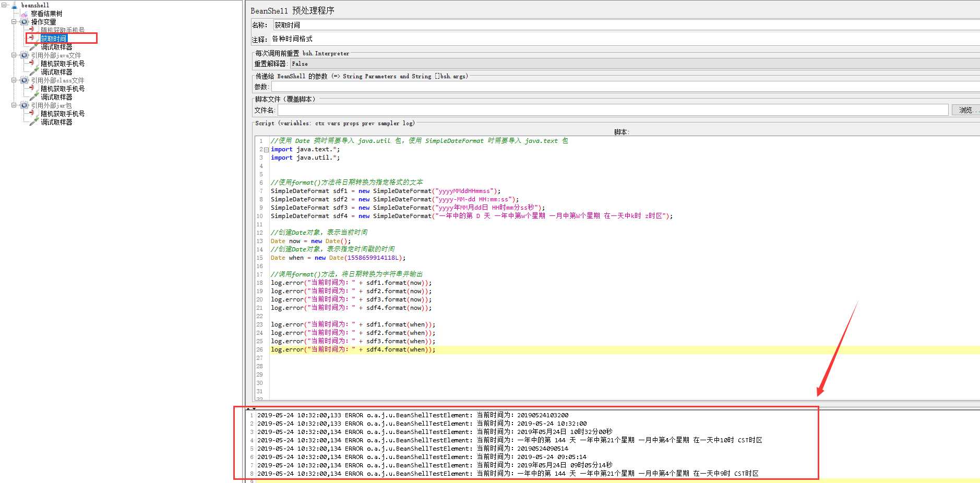The height and width of the screenshot is (483, 980).
Task: Click the gear icon for 引用外部java文件
Action: pyautogui.click(x=24, y=55)
